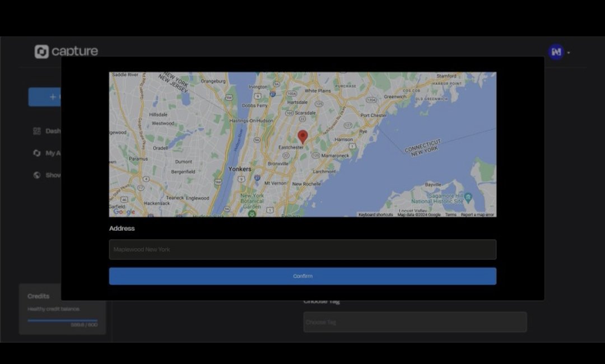This screenshot has height=364, width=605.
Task: Click the Yonkers label on the map
Action: tap(240, 169)
